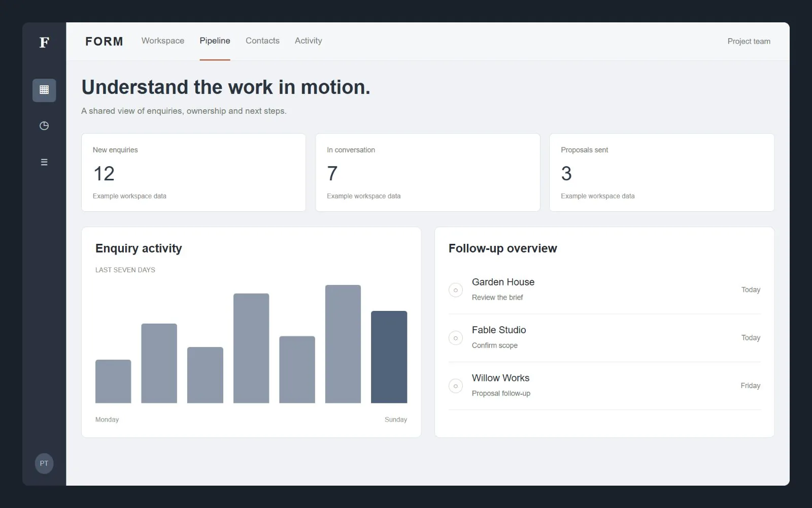Screen dimensions: 812x508
Task: Open the Activity tab
Action: 309,41
